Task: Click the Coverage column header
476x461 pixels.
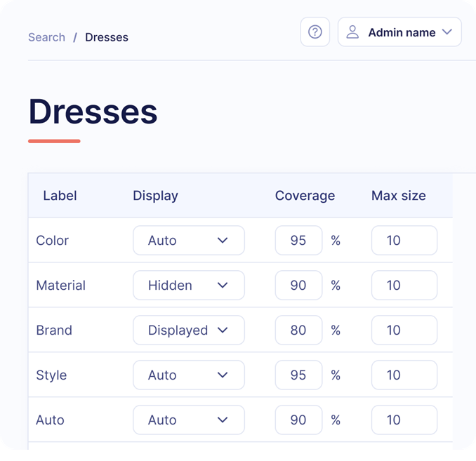Action: click(305, 196)
